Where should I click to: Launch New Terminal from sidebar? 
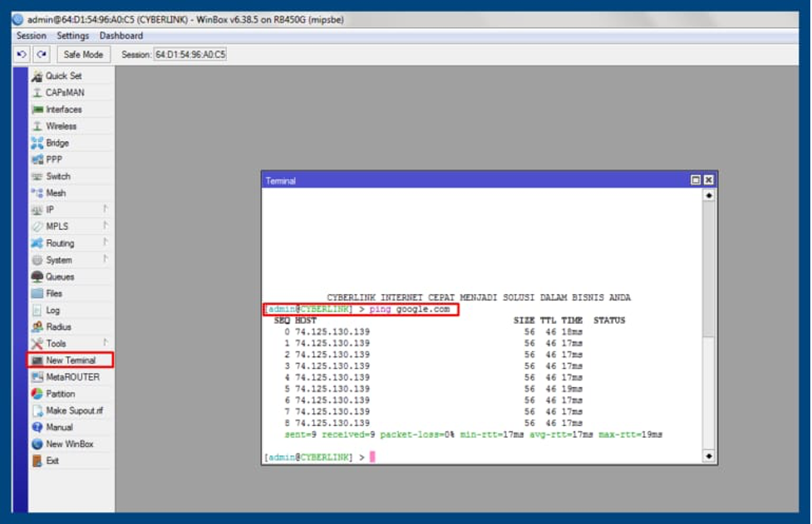point(71,360)
